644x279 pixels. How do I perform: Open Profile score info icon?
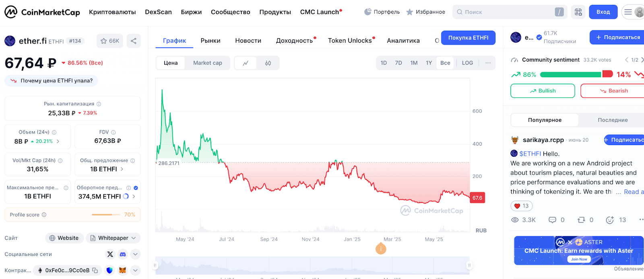tap(44, 215)
